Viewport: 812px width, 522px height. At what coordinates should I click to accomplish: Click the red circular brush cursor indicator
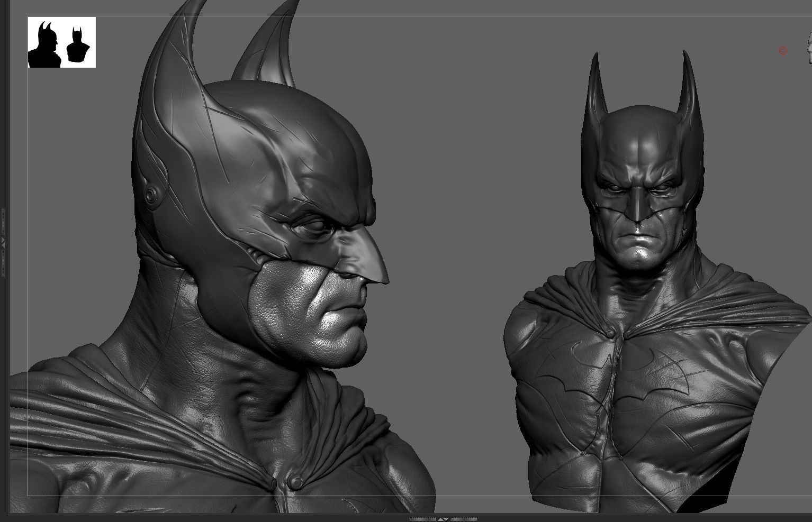click(783, 51)
